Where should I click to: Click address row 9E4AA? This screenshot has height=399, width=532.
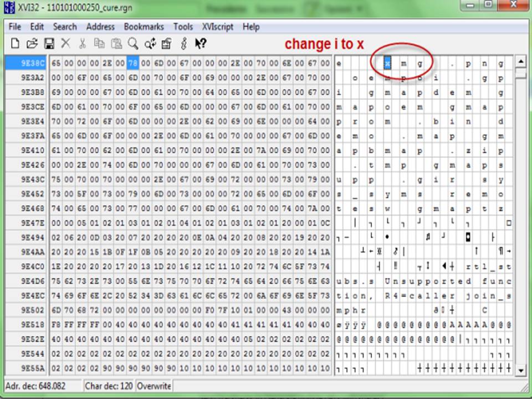pos(26,252)
